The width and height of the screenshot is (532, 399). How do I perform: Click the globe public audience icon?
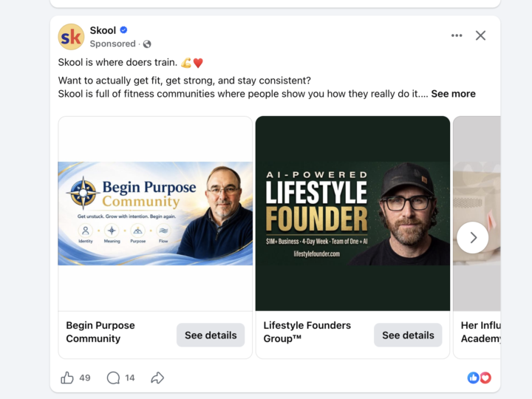147,44
